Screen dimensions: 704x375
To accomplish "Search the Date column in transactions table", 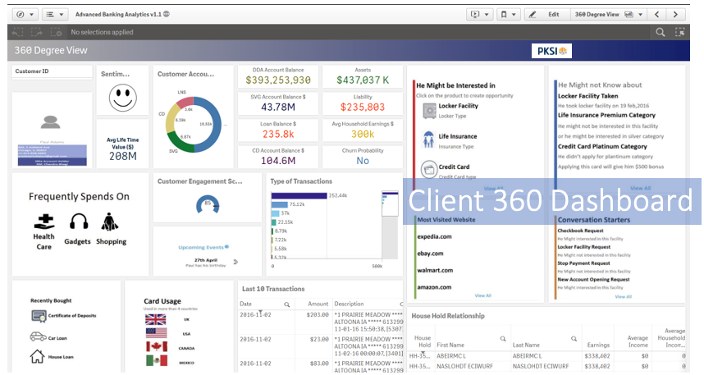I will pos(286,304).
